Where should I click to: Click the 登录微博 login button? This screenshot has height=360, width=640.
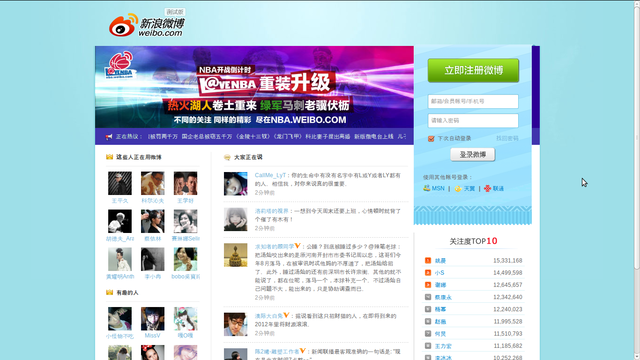473,155
